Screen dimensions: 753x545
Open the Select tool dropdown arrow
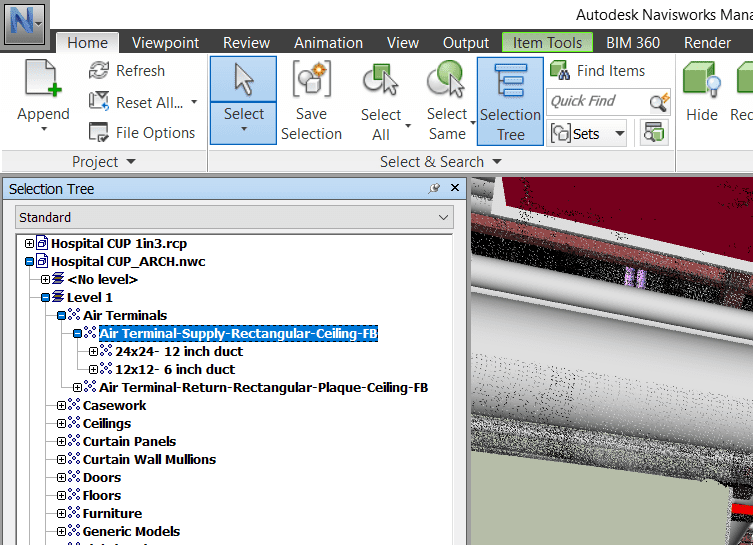click(x=243, y=129)
